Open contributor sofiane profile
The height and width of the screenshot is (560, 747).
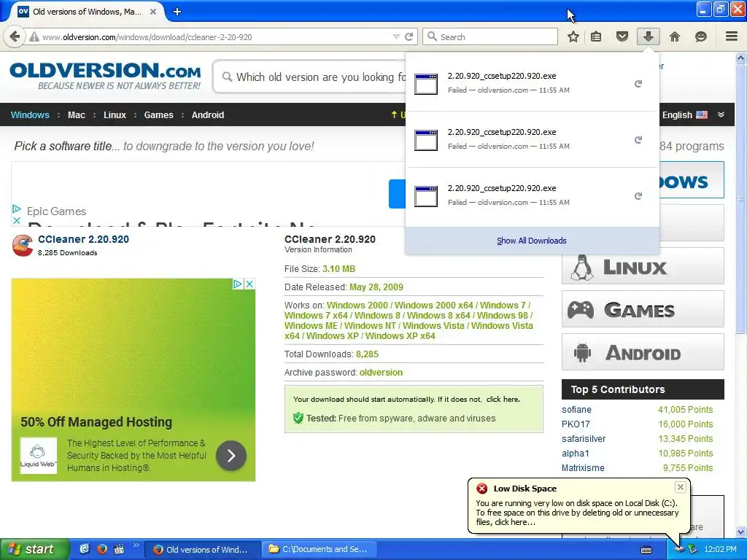[x=576, y=410]
